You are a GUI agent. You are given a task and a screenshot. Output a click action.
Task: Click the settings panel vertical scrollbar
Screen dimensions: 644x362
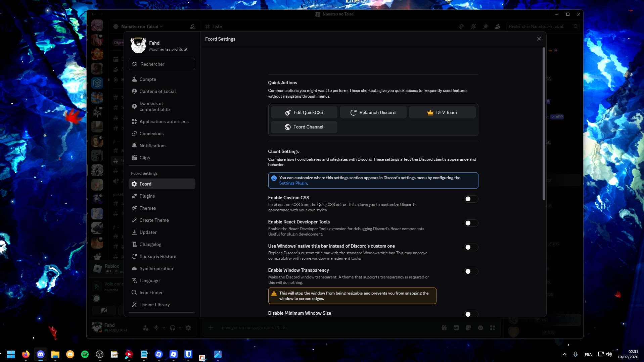click(544, 123)
